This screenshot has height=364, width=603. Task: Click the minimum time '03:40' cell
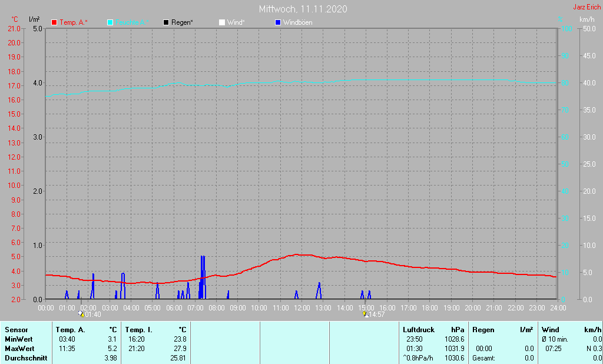pos(67,339)
